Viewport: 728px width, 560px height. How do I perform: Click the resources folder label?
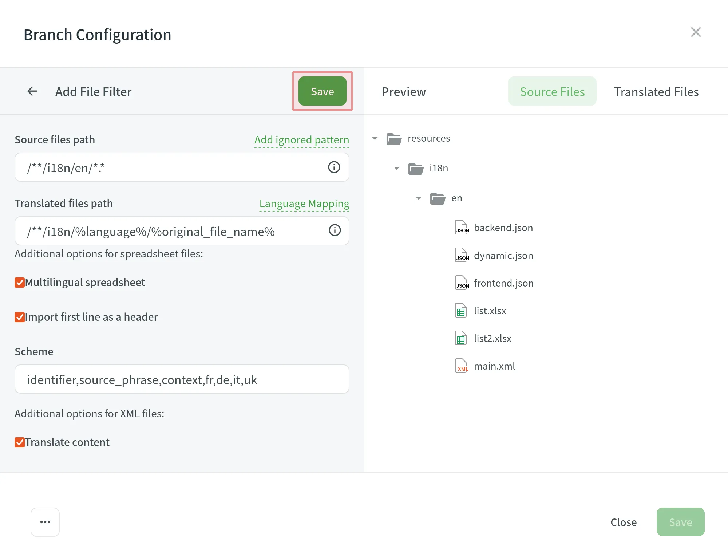[429, 138]
